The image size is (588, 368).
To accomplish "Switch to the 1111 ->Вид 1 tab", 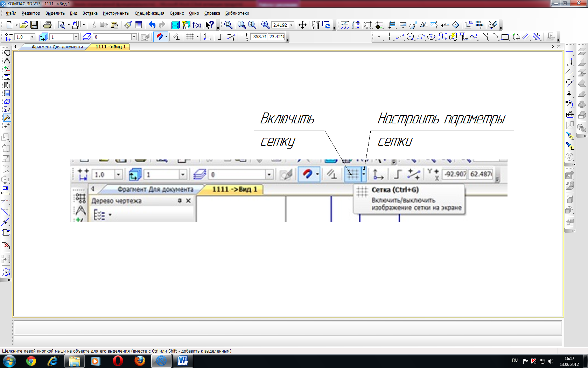I will [111, 47].
